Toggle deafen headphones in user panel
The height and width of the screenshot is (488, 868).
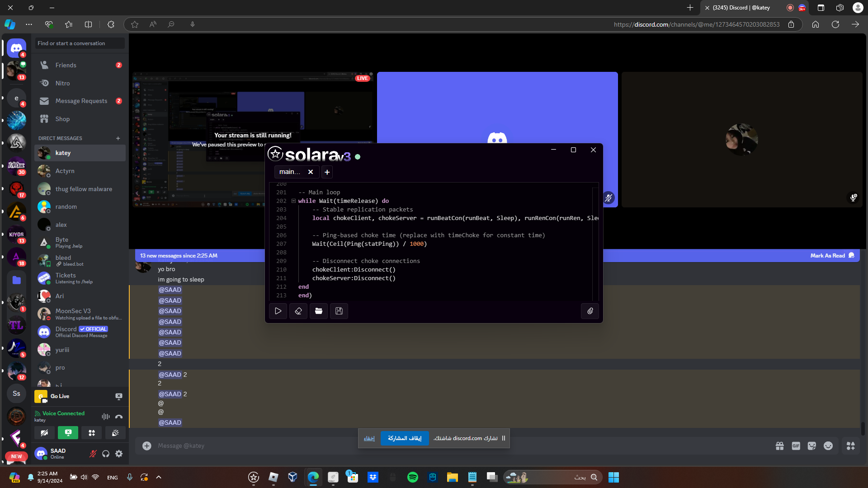click(106, 454)
